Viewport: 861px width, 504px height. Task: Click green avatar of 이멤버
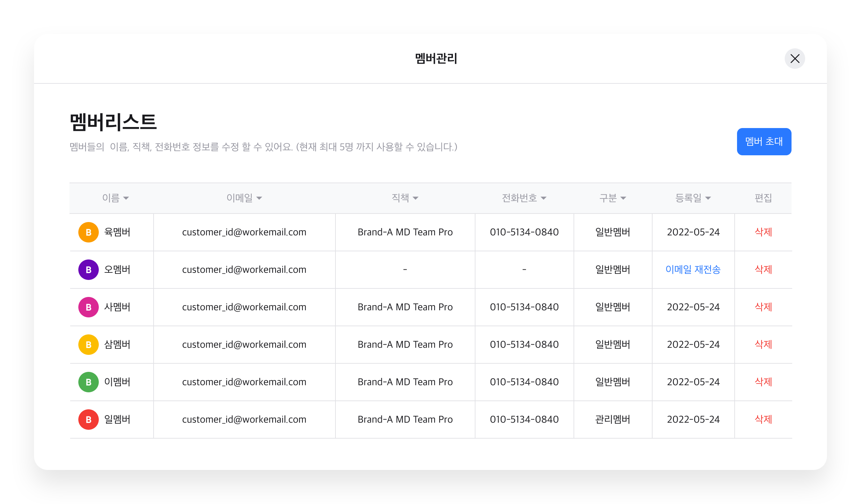[x=89, y=382]
